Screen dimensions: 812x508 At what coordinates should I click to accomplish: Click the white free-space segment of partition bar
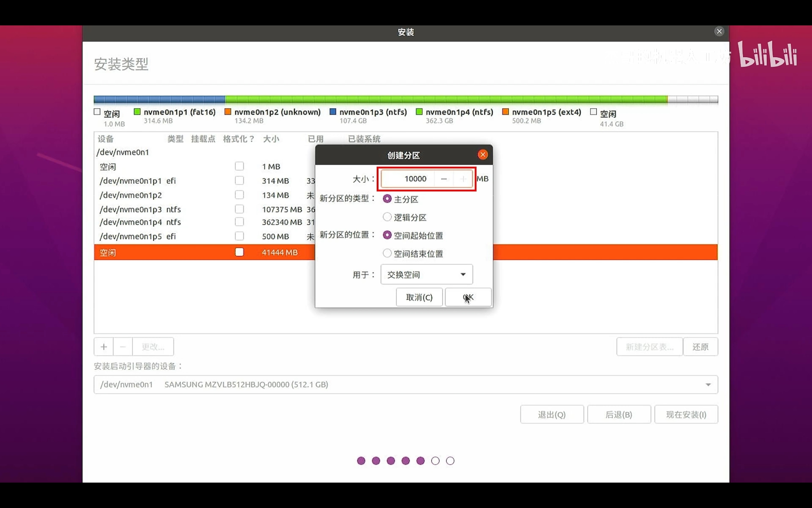(x=693, y=99)
